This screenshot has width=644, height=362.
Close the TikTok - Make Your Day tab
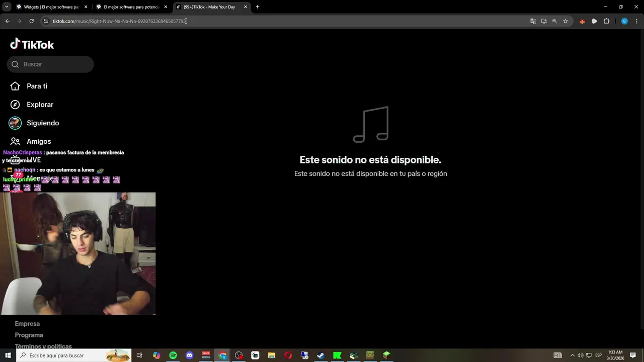[246, 7]
